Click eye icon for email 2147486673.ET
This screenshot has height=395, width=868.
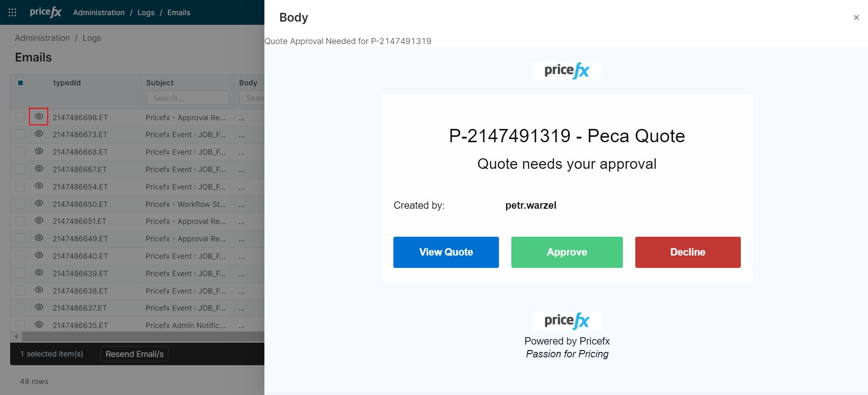click(x=39, y=134)
